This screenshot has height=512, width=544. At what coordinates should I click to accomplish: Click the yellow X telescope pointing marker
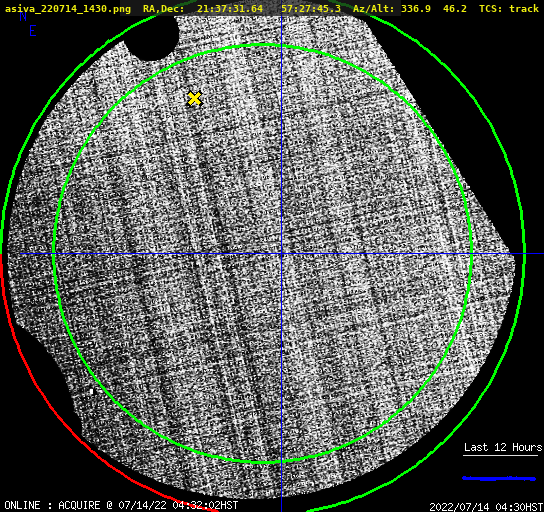(x=195, y=99)
